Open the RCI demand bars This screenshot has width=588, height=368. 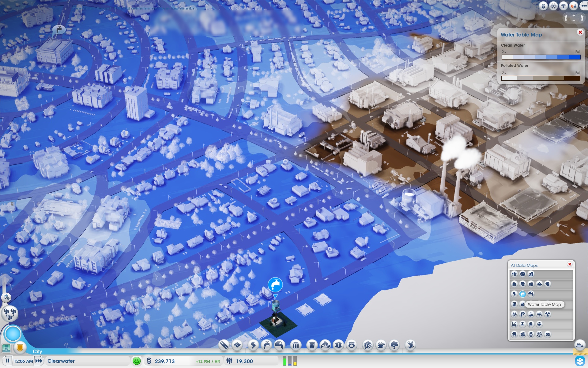[290, 361]
